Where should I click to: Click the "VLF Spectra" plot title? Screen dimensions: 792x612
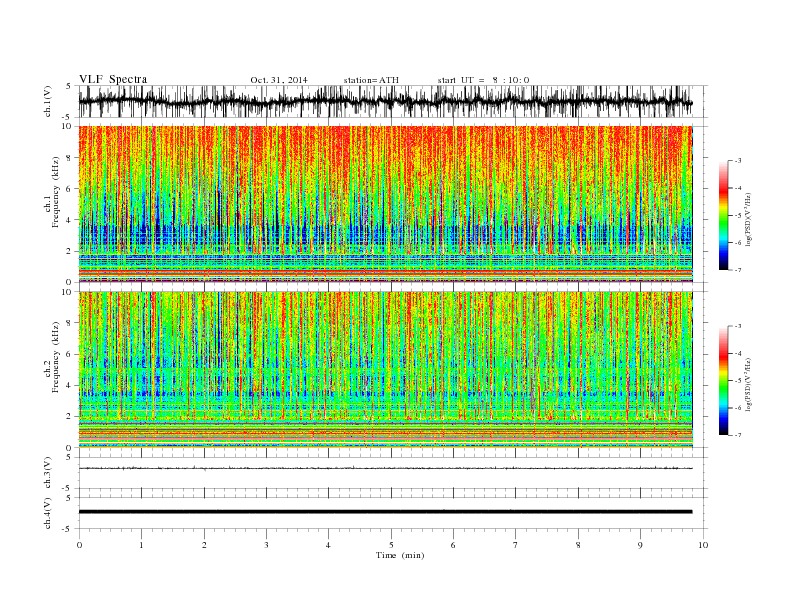click(x=113, y=79)
